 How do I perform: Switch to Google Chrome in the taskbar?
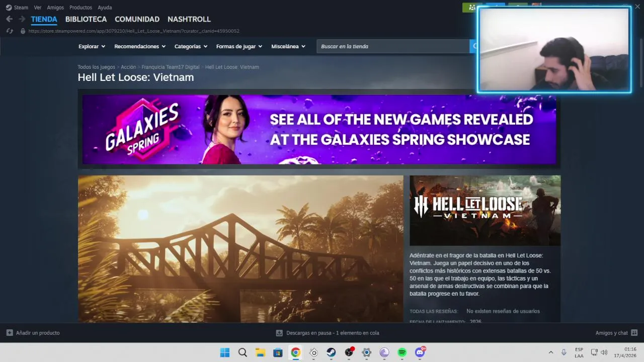296,352
